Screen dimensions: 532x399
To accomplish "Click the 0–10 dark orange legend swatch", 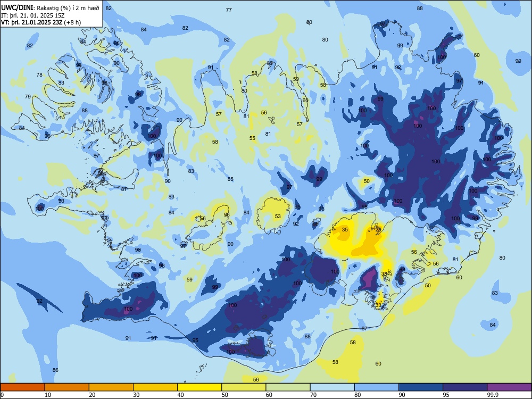I will click(x=22, y=387).
